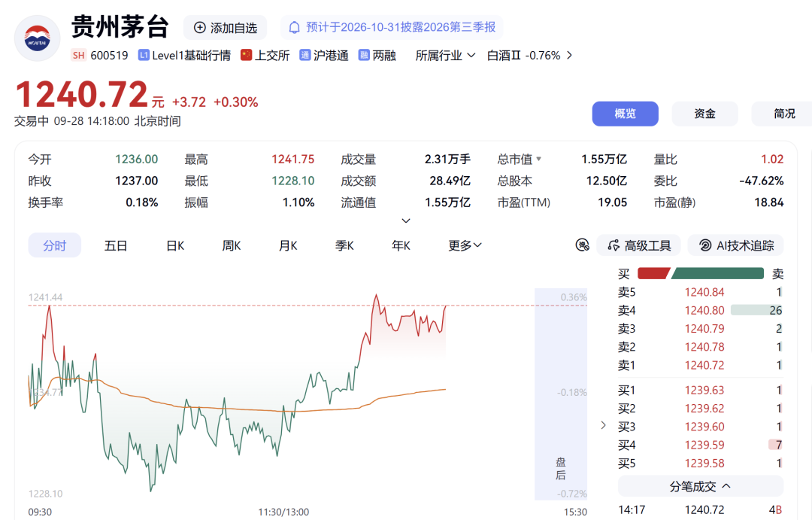Click the 买1 1239.63 order row
812x520 pixels.
700,391
